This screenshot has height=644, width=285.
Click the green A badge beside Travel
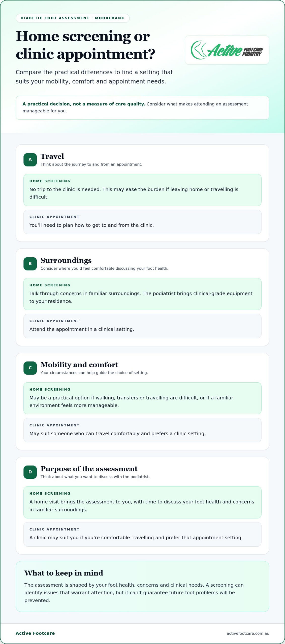click(30, 159)
